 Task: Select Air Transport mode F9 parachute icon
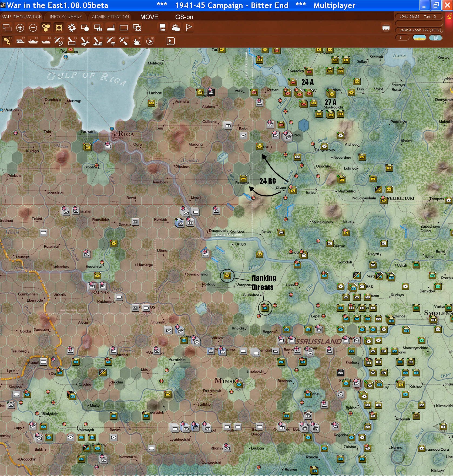coord(110,41)
